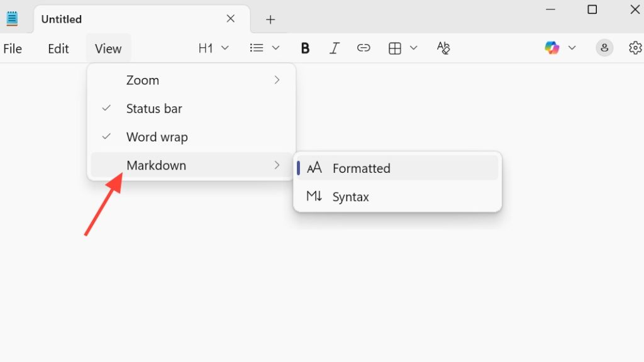Open the account profile icon

click(x=604, y=48)
